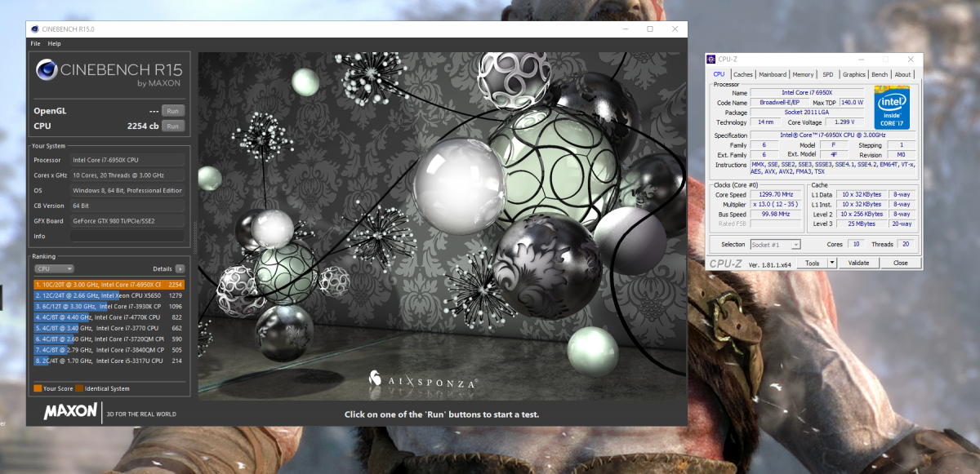
Task: Click the Validate button in CPU-Z
Action: coord(858,263)
